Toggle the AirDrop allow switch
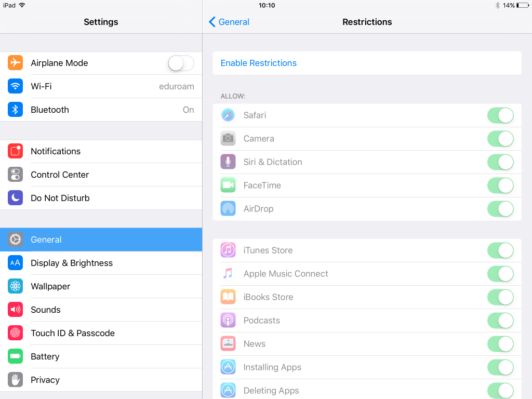The image size is (532, 399). (500, 209)
